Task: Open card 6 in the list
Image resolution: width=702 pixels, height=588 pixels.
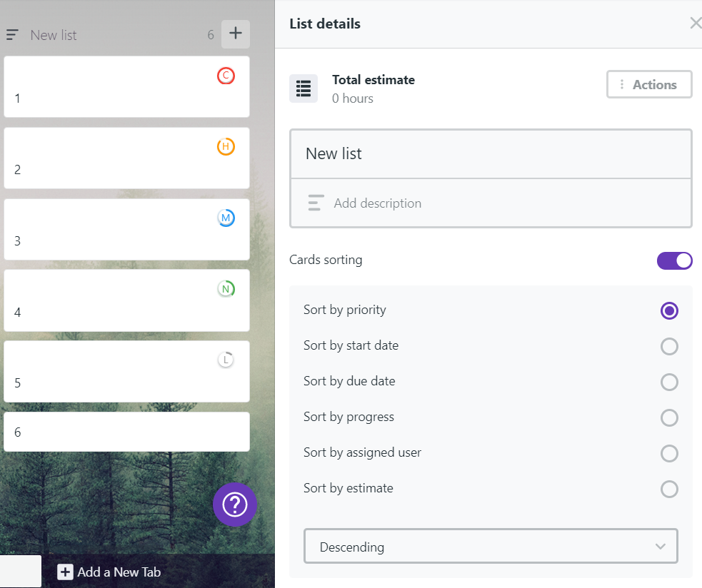Action: point(126,432)
